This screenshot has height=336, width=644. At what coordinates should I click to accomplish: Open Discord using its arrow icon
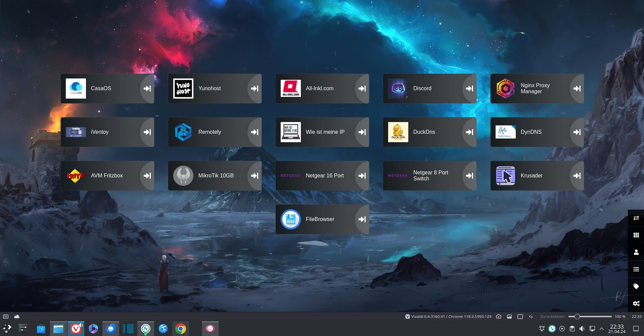(469, 89)
